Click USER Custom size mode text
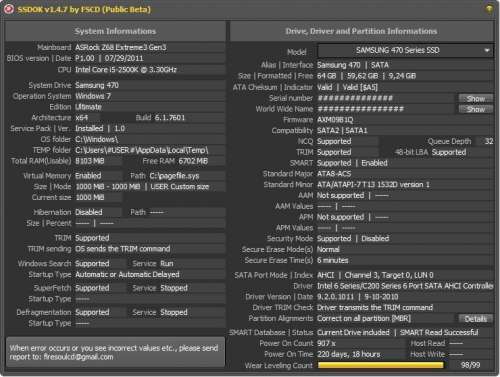 [x=180, y=187]
